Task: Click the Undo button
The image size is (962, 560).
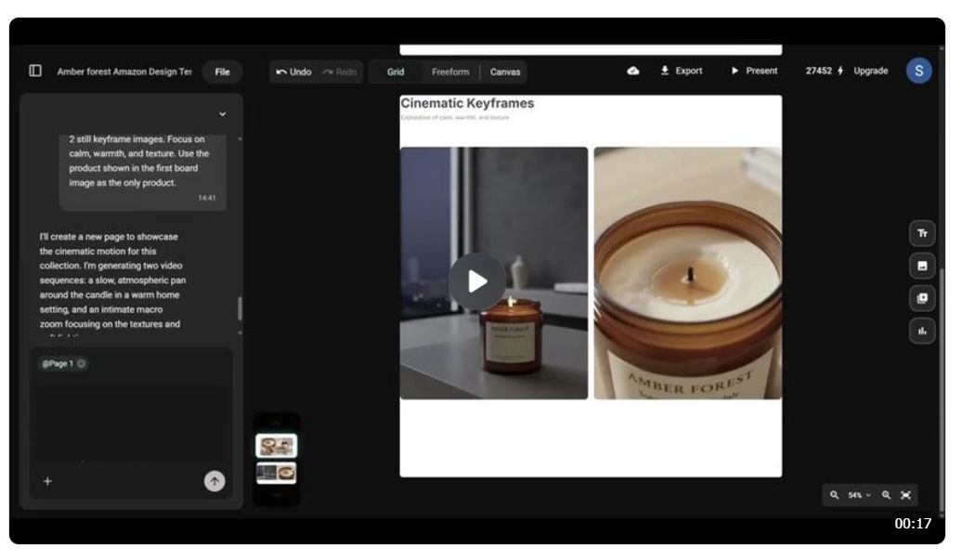Action: 293,72
